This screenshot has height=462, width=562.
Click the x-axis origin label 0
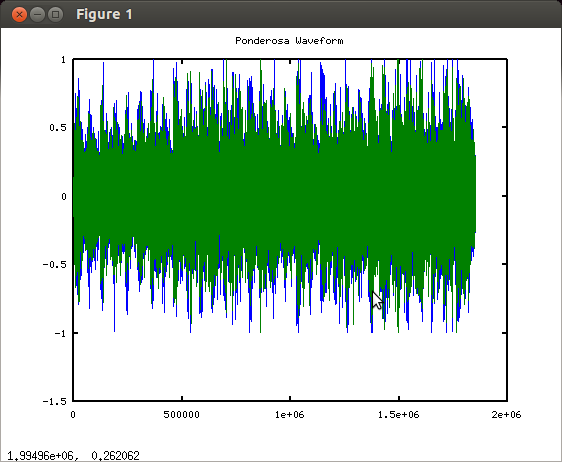[x=73, y=415]
